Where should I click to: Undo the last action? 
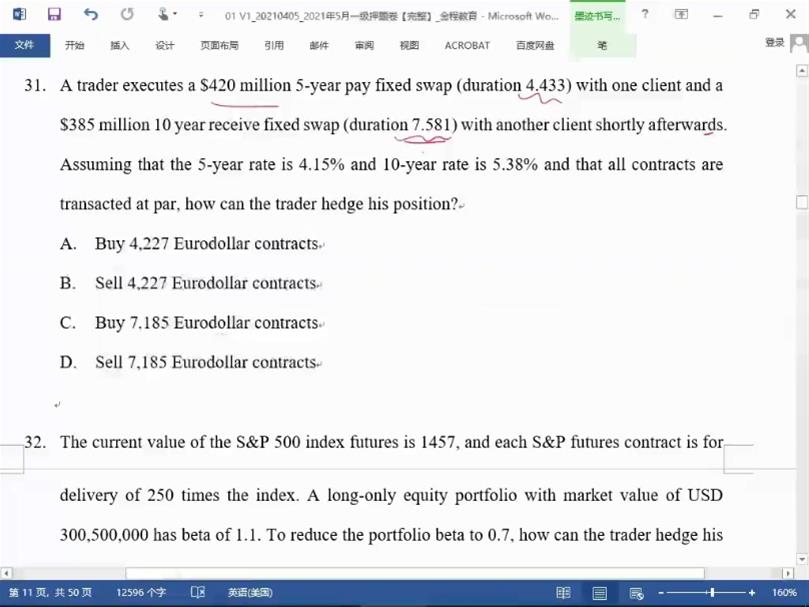90,14
